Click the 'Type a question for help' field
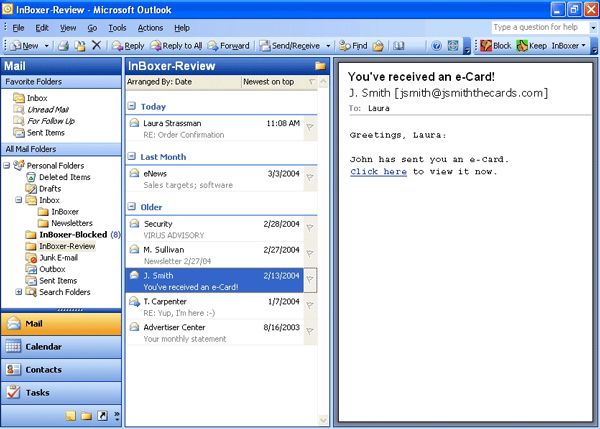This screenshot has width=600, height=429. 540,27
